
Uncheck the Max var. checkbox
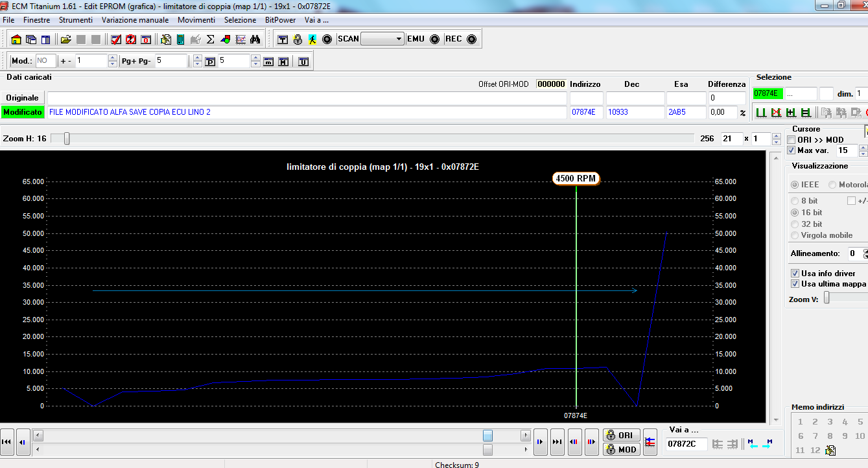pos(792,150)
